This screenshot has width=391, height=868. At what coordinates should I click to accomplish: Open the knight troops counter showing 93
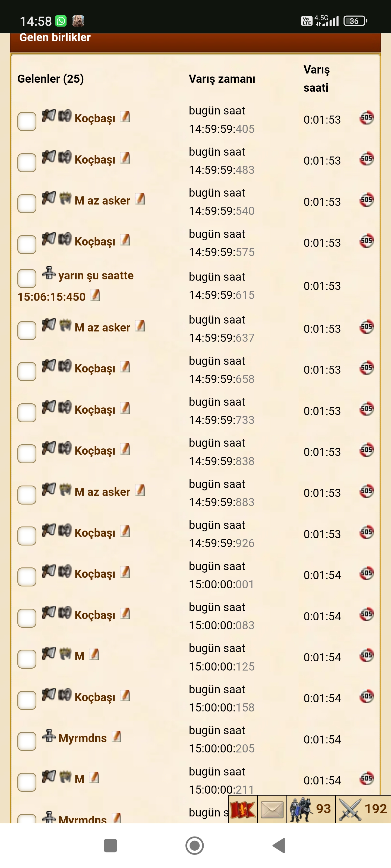[x=311, y=809]
